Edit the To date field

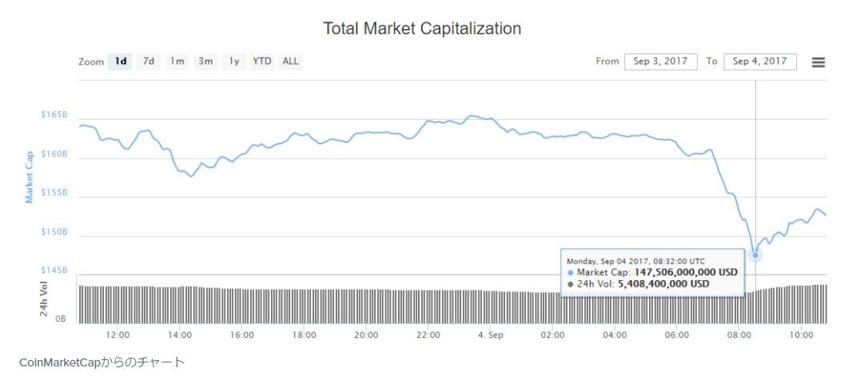pos(759,61)
